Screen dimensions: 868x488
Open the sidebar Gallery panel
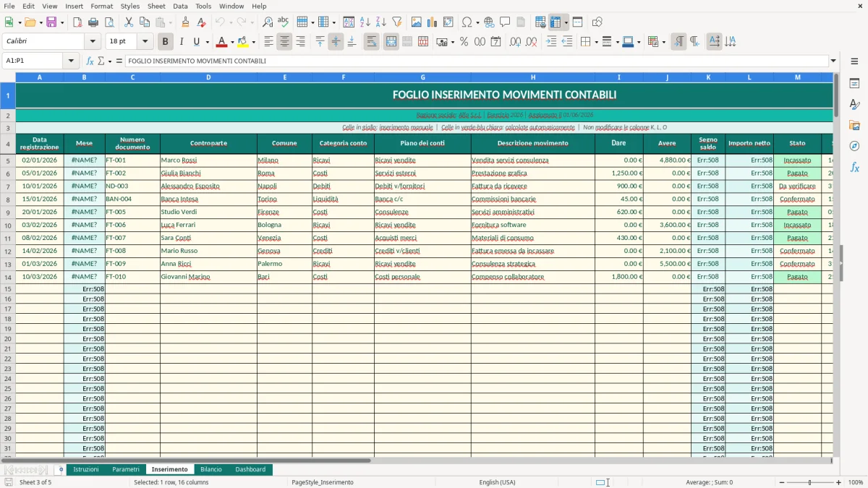coord(854,125)
